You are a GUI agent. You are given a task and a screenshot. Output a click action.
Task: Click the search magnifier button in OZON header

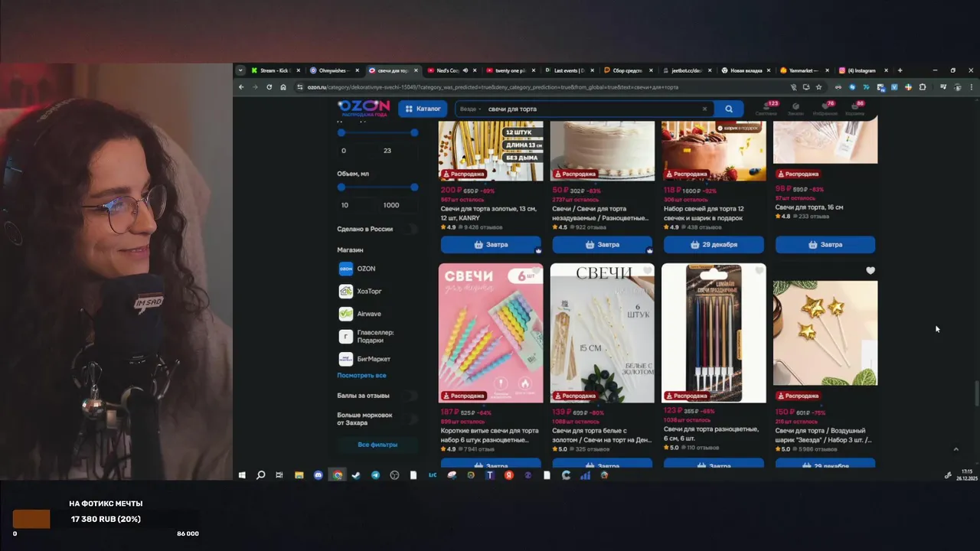[x=729, y=109]
